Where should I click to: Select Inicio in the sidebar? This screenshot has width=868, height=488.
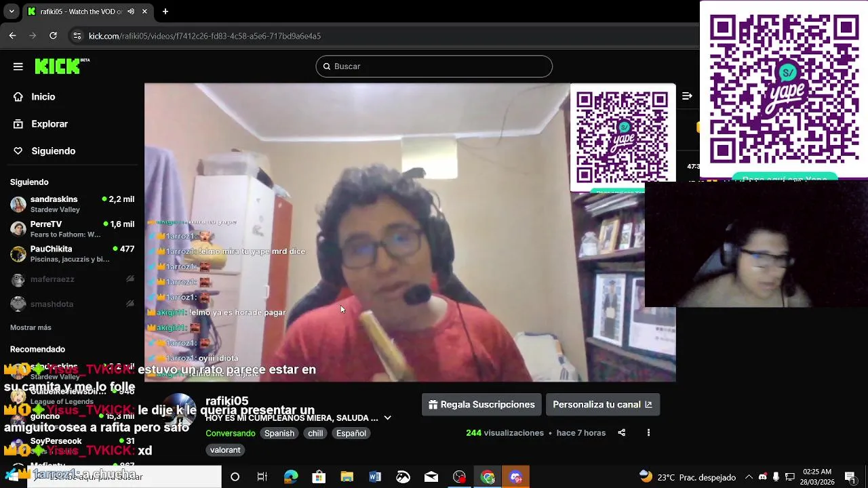point(43,97)
